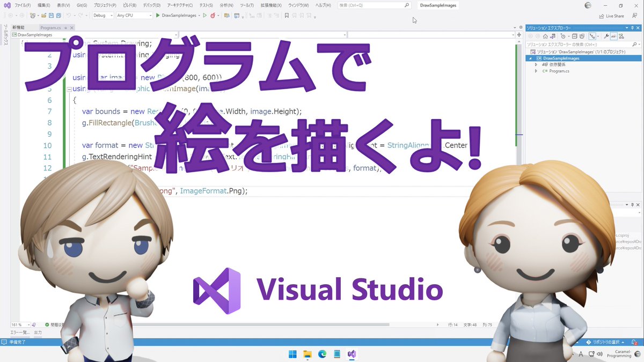Select the Program.cs file in Solution Explorer
The image size is (644, 362).
pyautogui.click(x=559, y=71)
